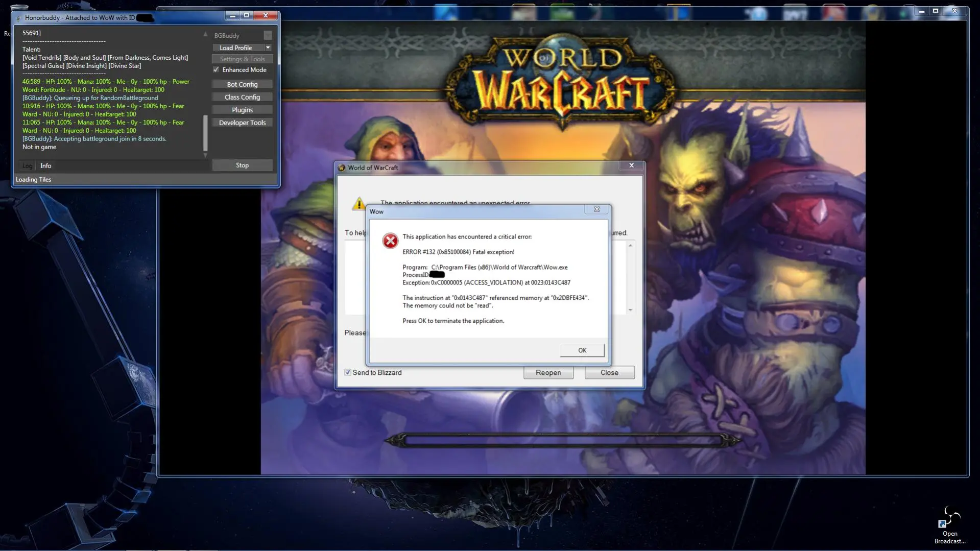Open the BGBuddy bot selection dropdown
This screenshot has width=980, height=551.
pyautogui.click(x=242, y=35)
